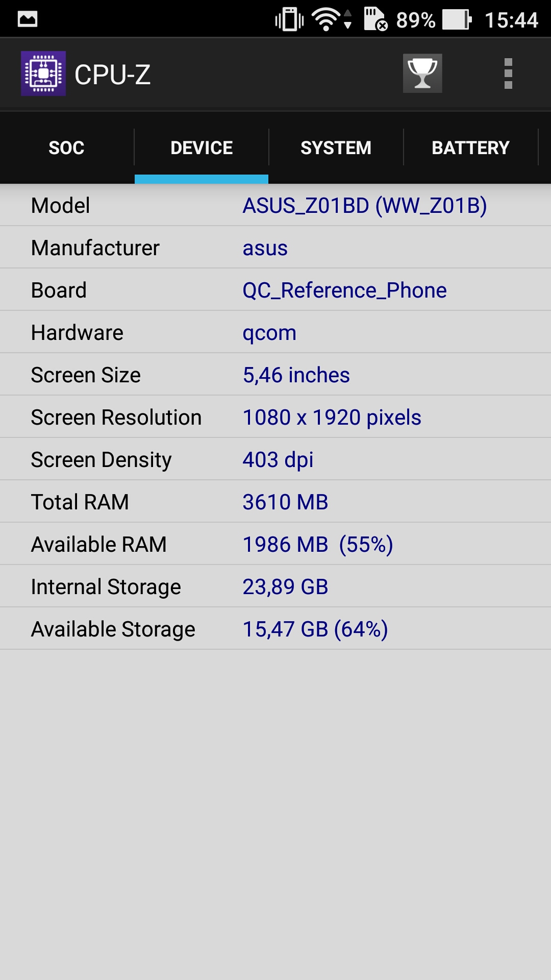The width and height of the screenshot is (551, 980).
Task: Tap the vibrate mode status icon
Action: [289, 20]
